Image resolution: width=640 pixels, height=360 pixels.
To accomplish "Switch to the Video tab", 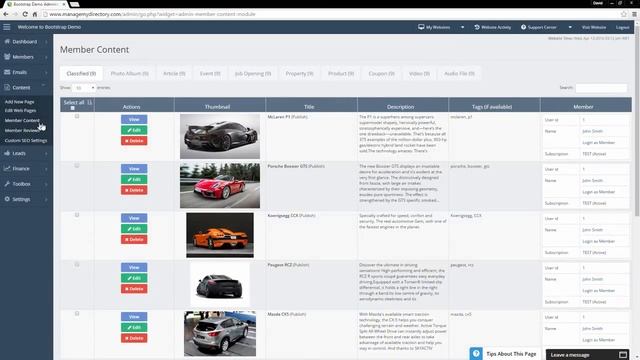I will (419, 73).
